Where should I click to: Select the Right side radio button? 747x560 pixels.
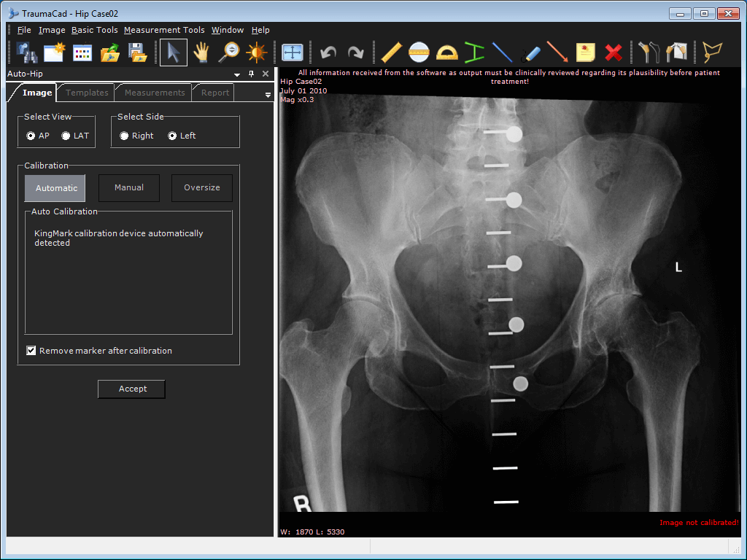(x=124, y=136)
